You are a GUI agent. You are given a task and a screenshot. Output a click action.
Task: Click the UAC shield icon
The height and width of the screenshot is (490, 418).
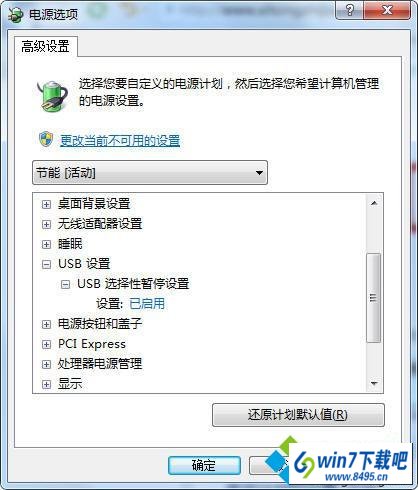[46, 139]
